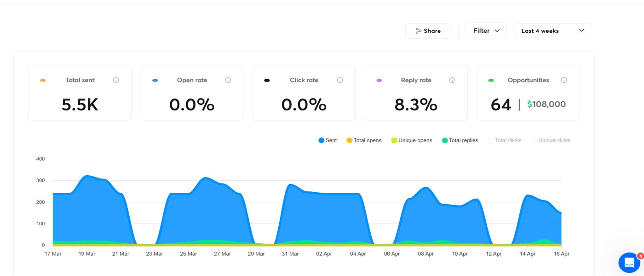Click the chevron on Last 4 weeks selector
This screenshot has width=644, height=276.
tap(581, 31)
